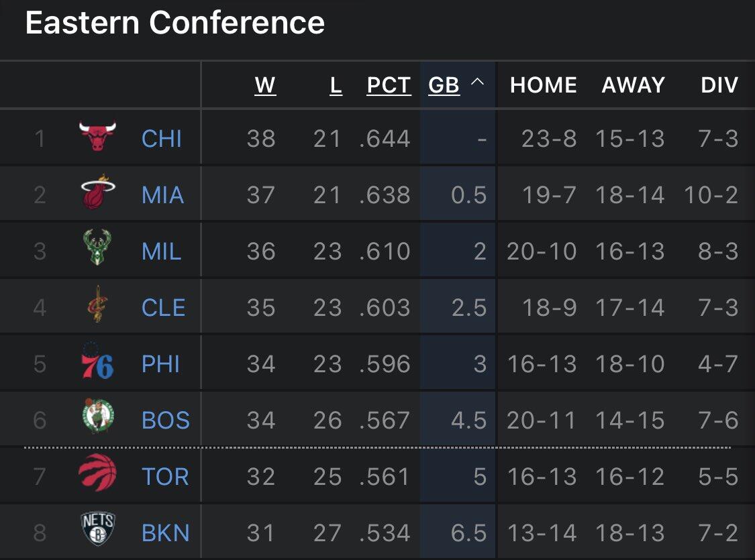755x560 pixels.
Task: Sort standings by W column
Action: pos(265,85)
